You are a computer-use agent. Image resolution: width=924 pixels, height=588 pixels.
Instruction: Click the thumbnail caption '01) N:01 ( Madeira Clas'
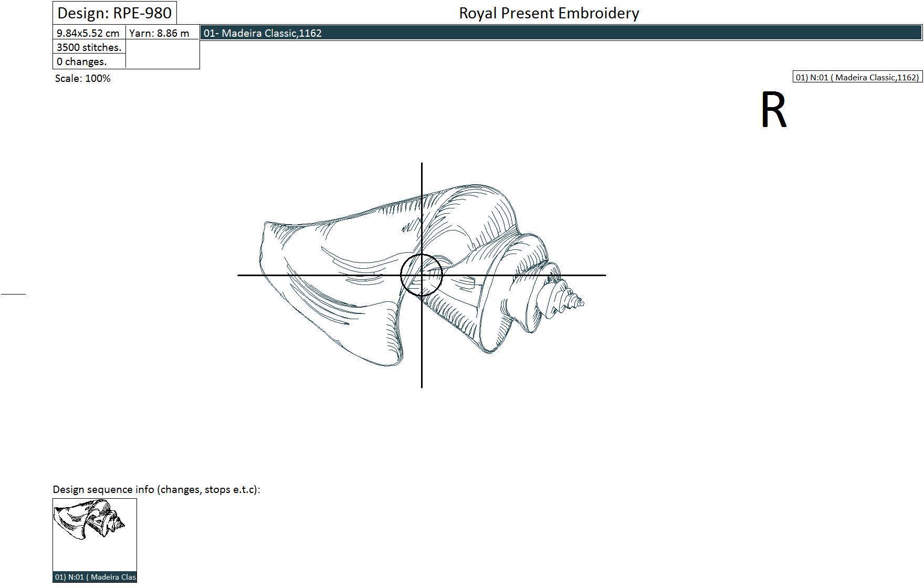[x=94, y=577]
